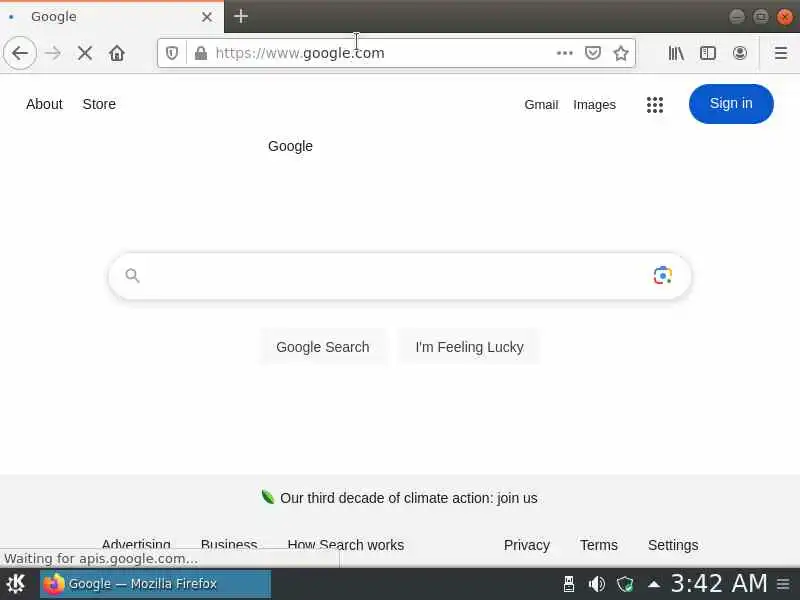Expand the Google apps grid
Image resolution: width=800 pixels, height=600 pixels.
coord(655,105)
